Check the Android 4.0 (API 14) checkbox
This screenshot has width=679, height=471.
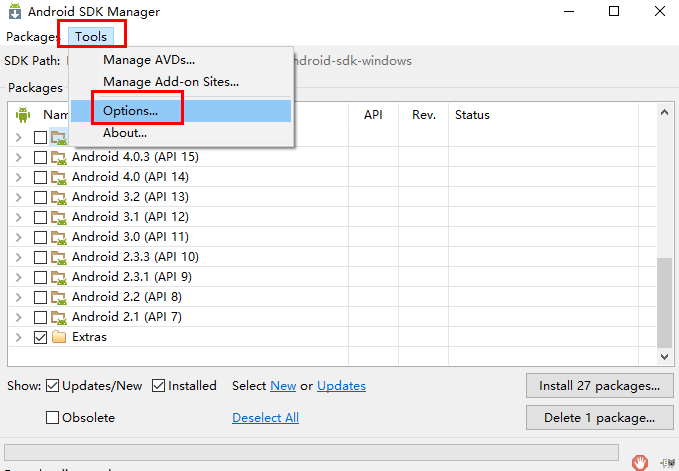(40, 177)
